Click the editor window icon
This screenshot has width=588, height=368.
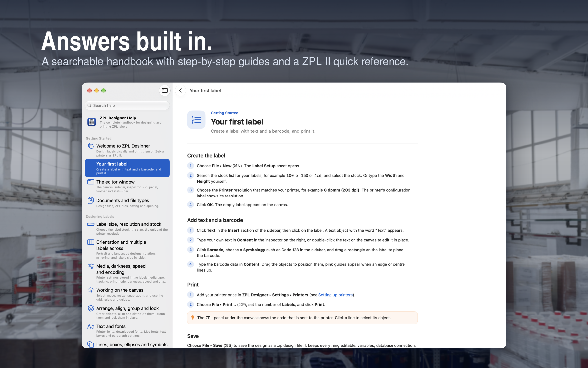point(91,182)
